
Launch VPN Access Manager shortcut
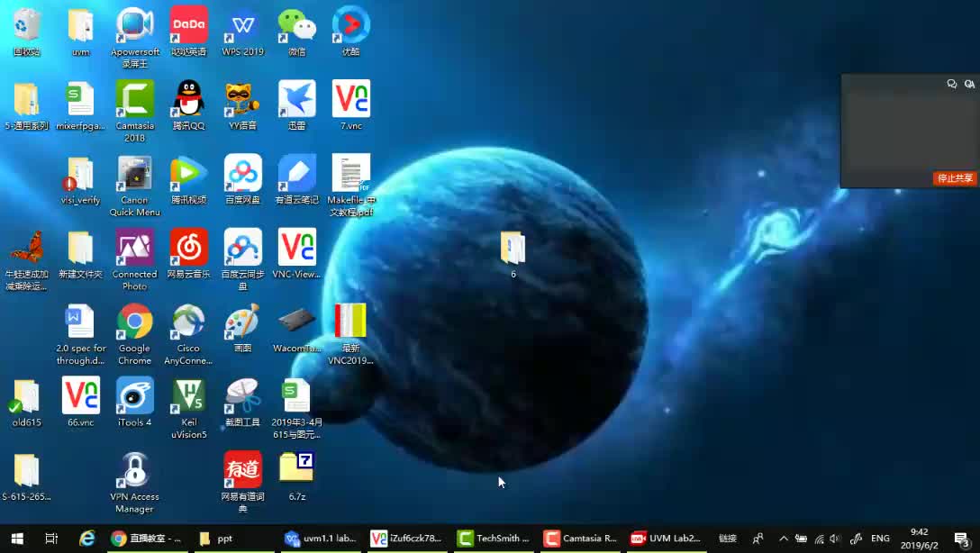pyautogui.click(x=134, y=482)
